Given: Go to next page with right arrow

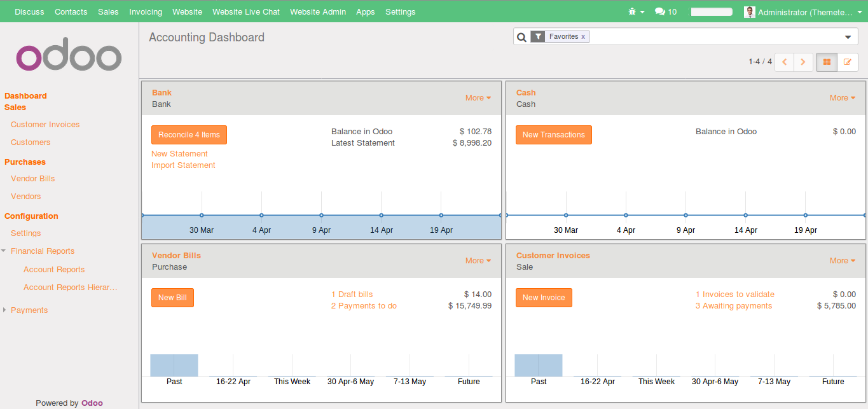Looking at the screenshot, I should pos(803,62).
